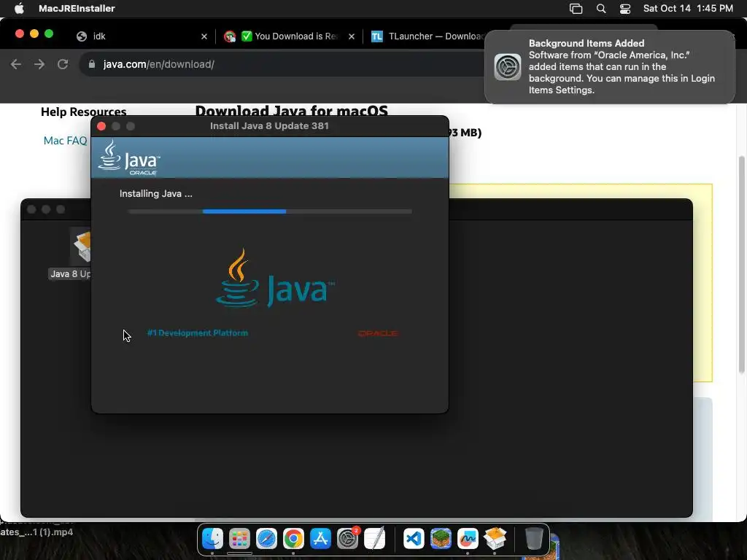Open the MacJREInstaller app menu
Screen dimensions: 747x560
[77, 8]
